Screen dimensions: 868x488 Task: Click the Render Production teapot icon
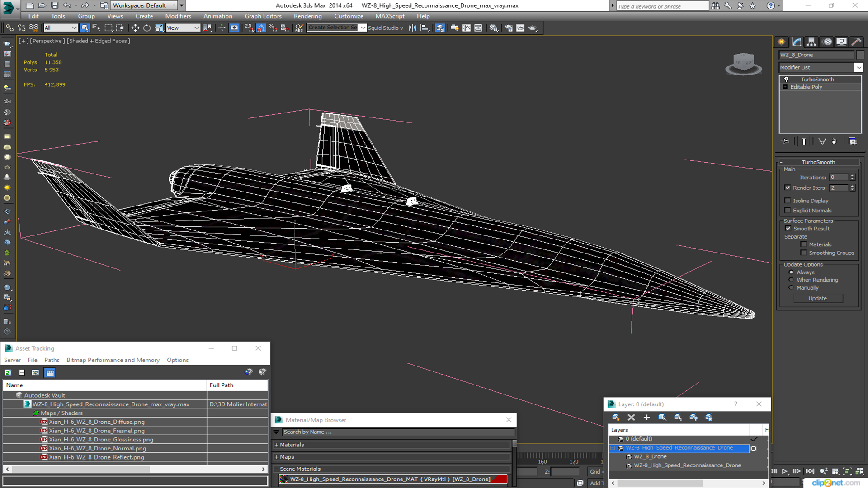point(533,28)
